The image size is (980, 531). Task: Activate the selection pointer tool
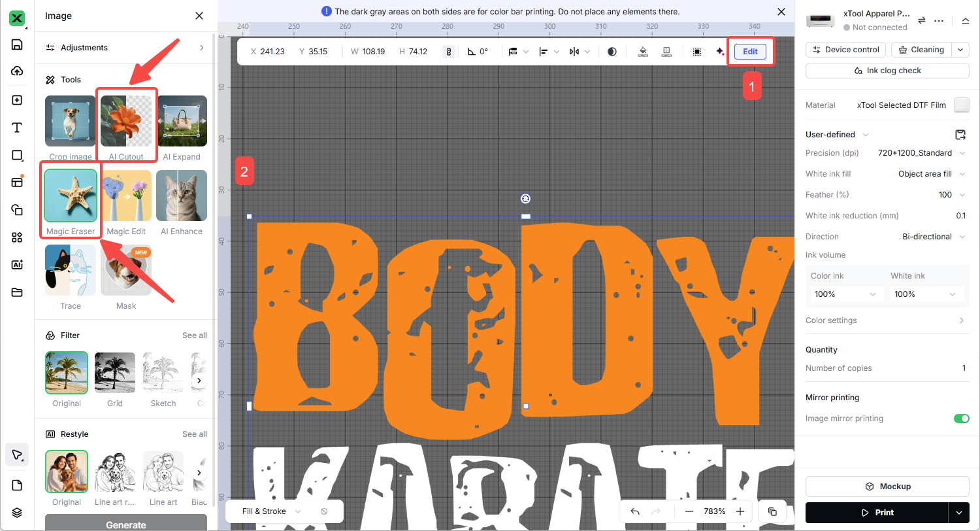click(17, 454)
